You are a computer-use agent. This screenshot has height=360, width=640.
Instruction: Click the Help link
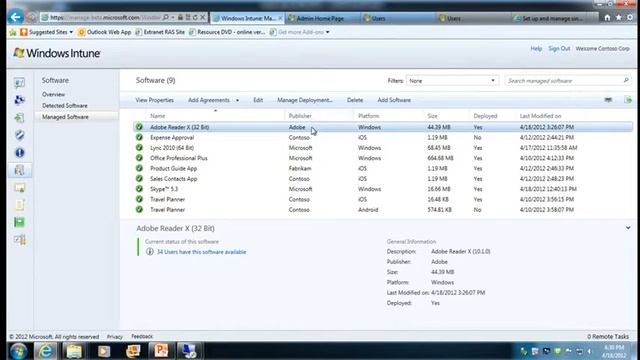click(536, 49)
